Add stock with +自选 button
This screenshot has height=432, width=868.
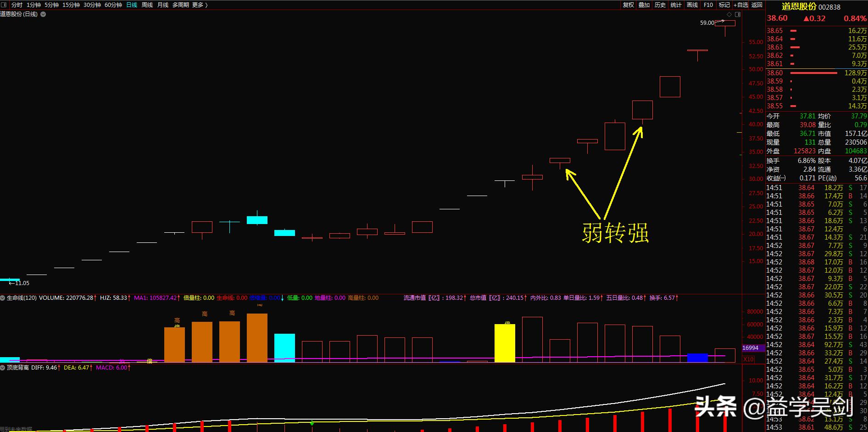(x=741, y=5)
